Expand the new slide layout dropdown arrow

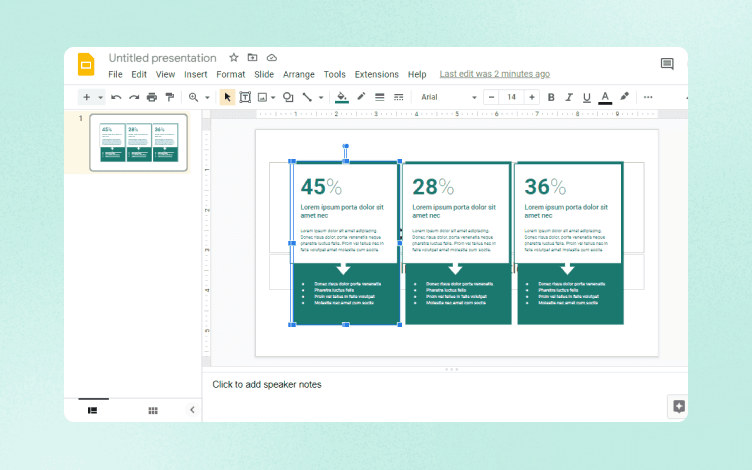pyautogui.click(x=100, y=97)
